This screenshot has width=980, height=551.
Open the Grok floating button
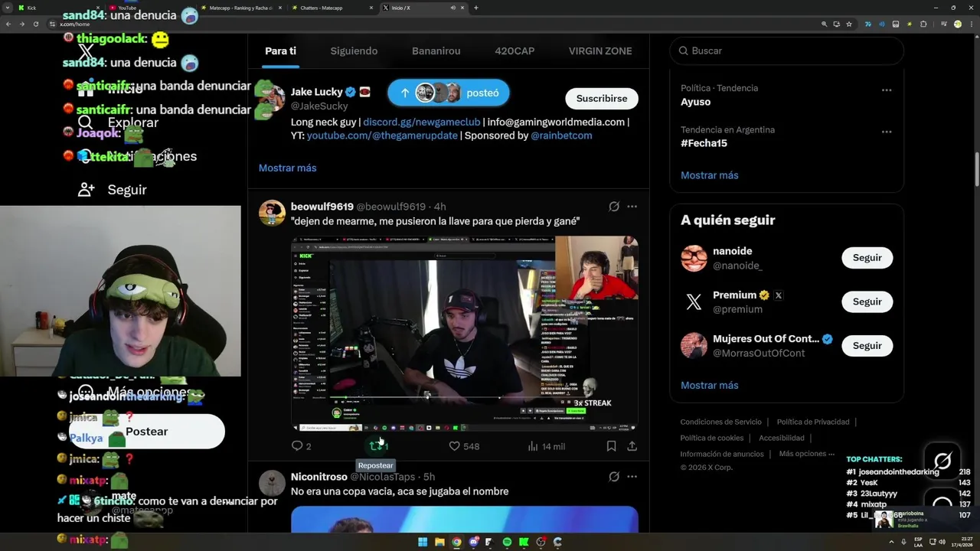(942, 461)
